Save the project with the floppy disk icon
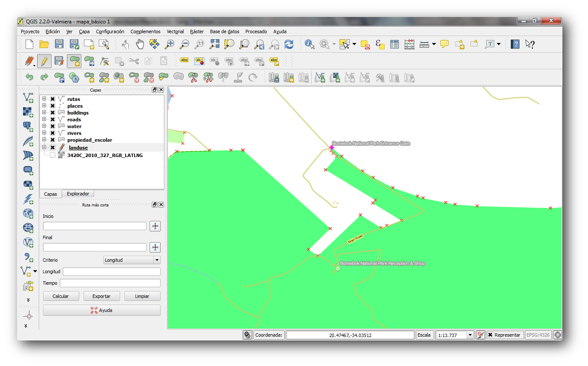The width and height of the screenshot is (588, 366). click(x=59, y=44)
